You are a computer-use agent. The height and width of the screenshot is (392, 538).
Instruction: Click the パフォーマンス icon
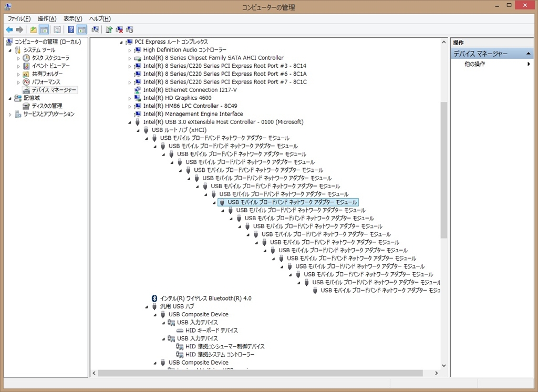26,82
